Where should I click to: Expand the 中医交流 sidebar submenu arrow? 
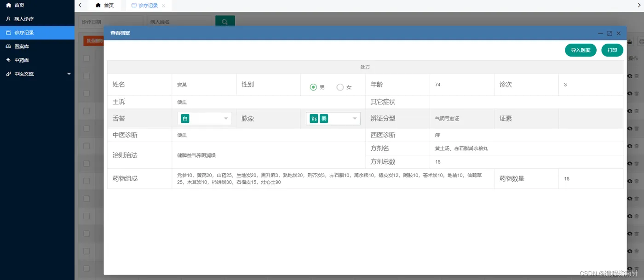click(69, 74)
